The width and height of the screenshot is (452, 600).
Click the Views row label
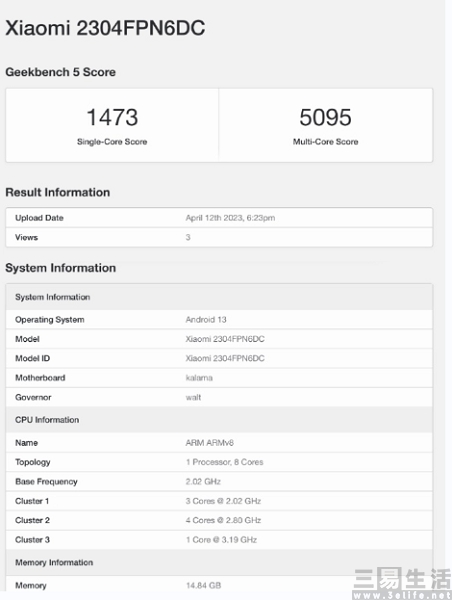26,237
